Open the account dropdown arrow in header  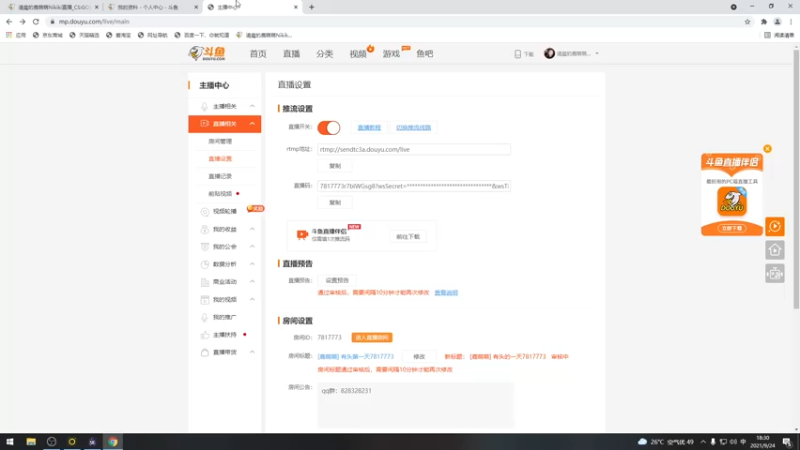[597, 54]
